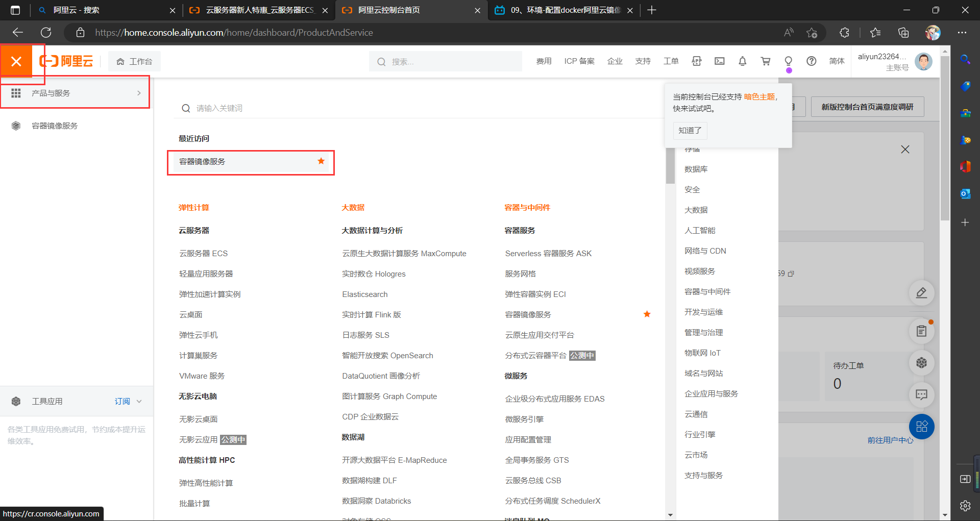Jump to 网络与 CDN category
The image size is (980, 521).
pyautogui.click(x=705, y=251)
